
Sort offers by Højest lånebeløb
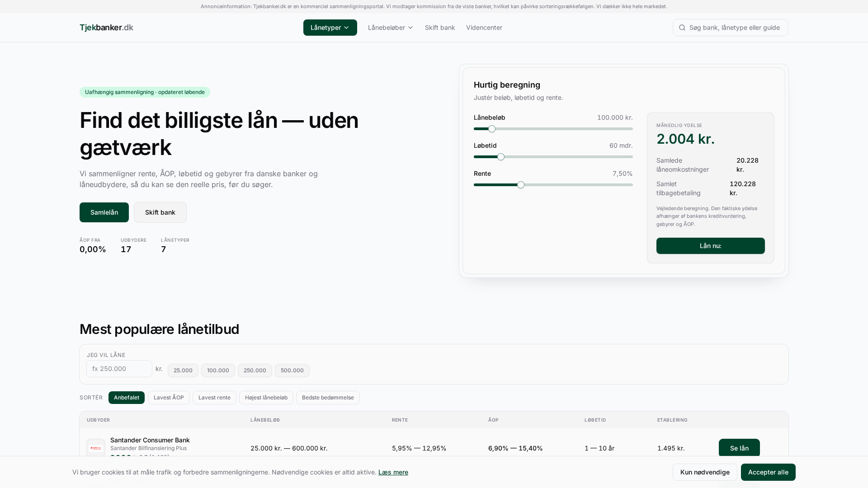(266, 398)
